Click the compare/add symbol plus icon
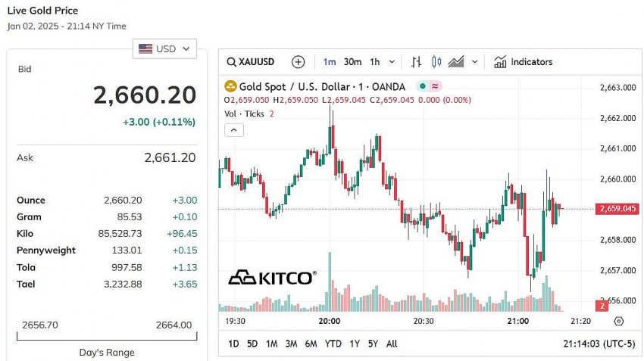Viewport: 644px width, 361px height. click(x=298, y=62)
